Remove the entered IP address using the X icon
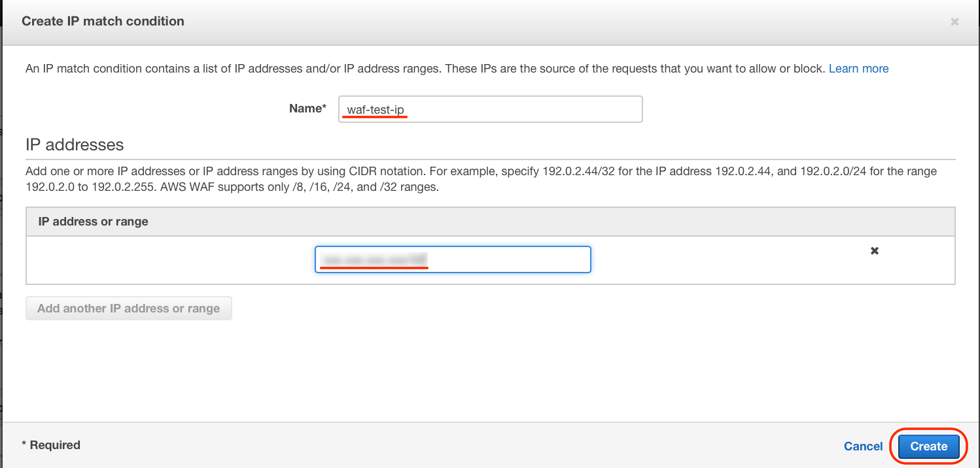The image size is (980, 468). (x=875, y=250)
